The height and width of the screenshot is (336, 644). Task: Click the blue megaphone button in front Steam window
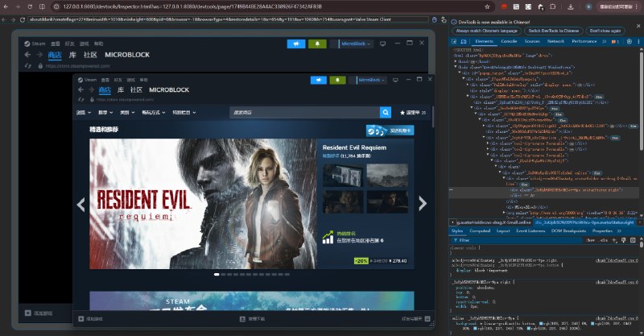[x=318, y=80]
